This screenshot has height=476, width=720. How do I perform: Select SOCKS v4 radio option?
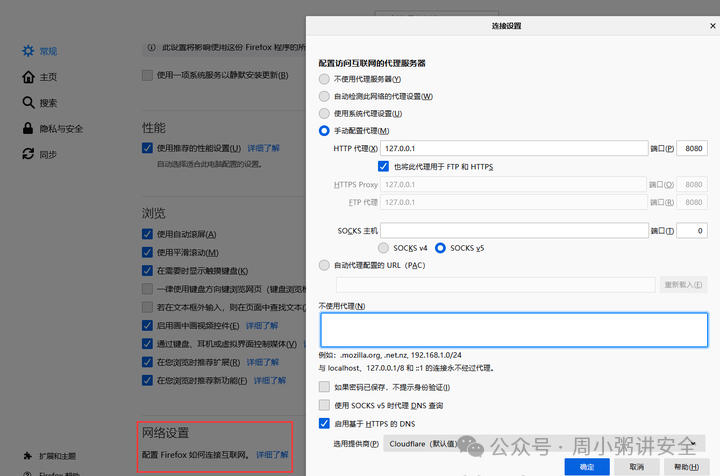pyautogui.click(x=383, y=248)
